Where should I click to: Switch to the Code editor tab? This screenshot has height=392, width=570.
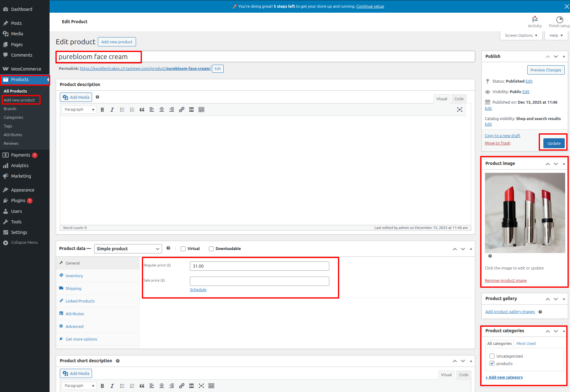coord(459,99)
